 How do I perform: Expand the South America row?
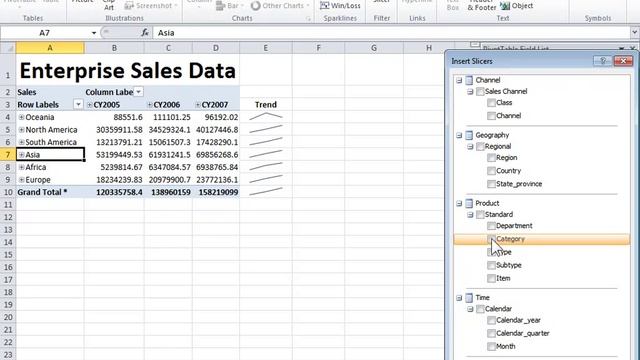(22, 142)
